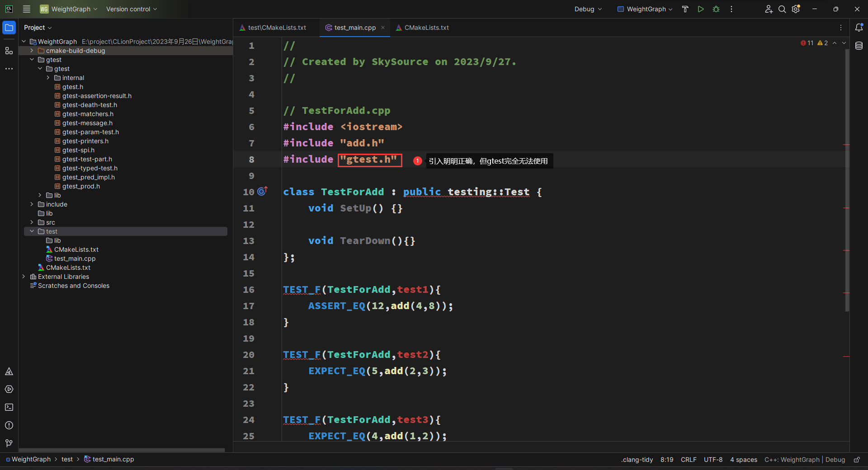Open the Version control dropdown
The image size is (868, 470).
tap(132, 9)
